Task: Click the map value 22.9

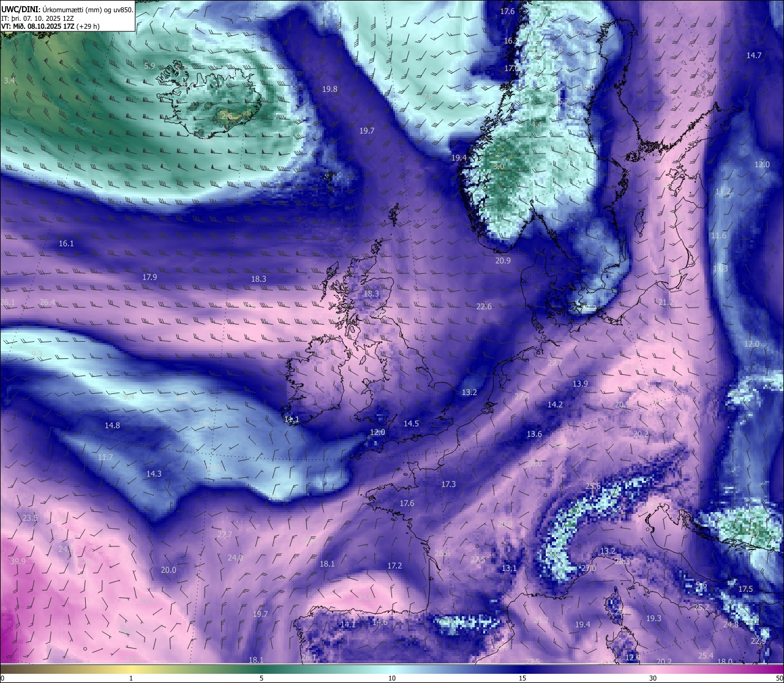Action: click(758, 641)
